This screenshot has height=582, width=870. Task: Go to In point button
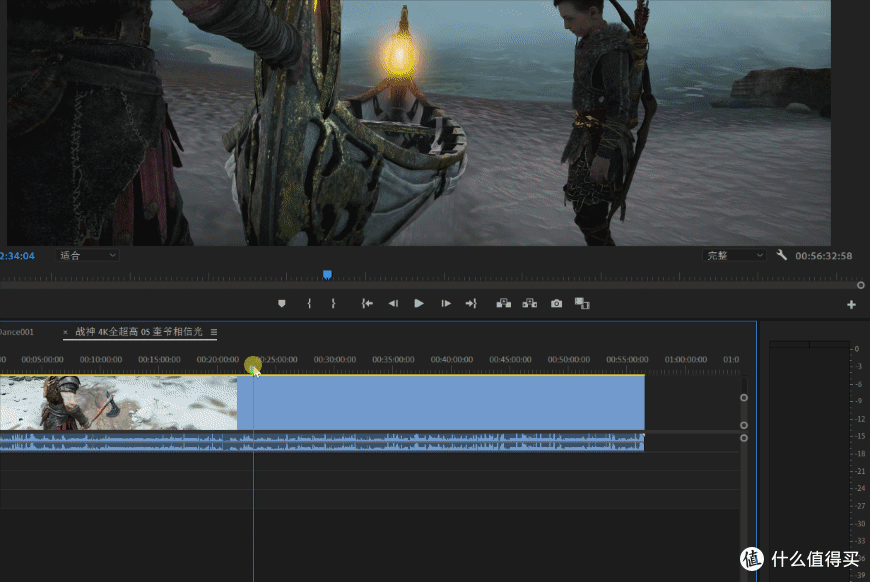click(367, 303)
